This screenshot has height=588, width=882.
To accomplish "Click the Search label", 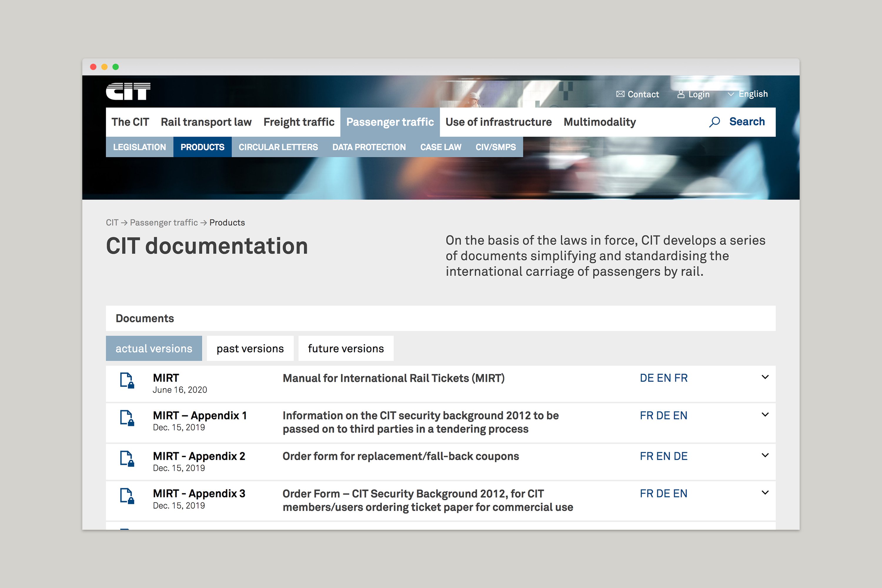I will click(747, 121).
